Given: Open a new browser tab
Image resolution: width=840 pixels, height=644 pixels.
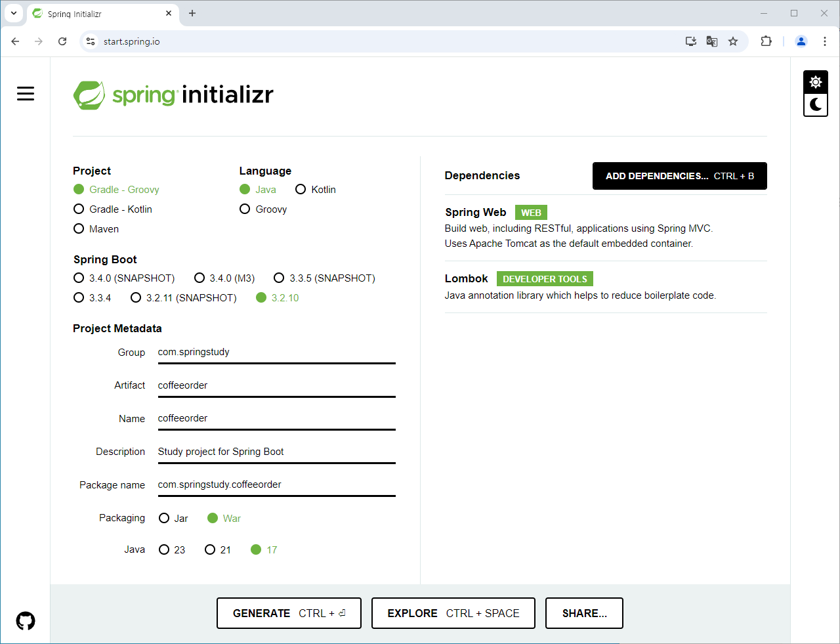Looking at the screenshot, I should coord(192,13).
